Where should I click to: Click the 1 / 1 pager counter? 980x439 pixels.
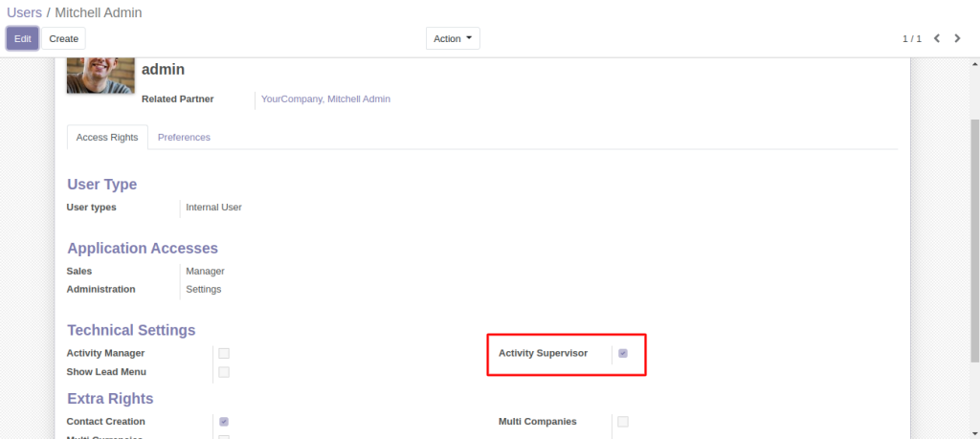(x=912, y=38)
